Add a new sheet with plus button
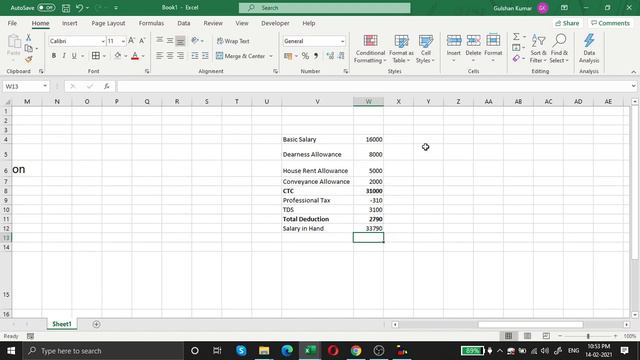Image resolution: width=640 pixels, height=360 pixels. 96,324
